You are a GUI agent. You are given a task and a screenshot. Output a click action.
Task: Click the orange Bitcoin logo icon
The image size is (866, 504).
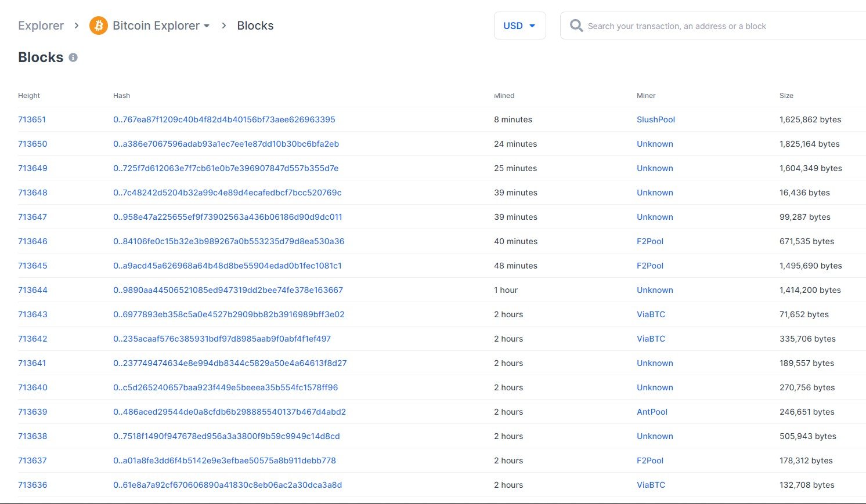98,26
